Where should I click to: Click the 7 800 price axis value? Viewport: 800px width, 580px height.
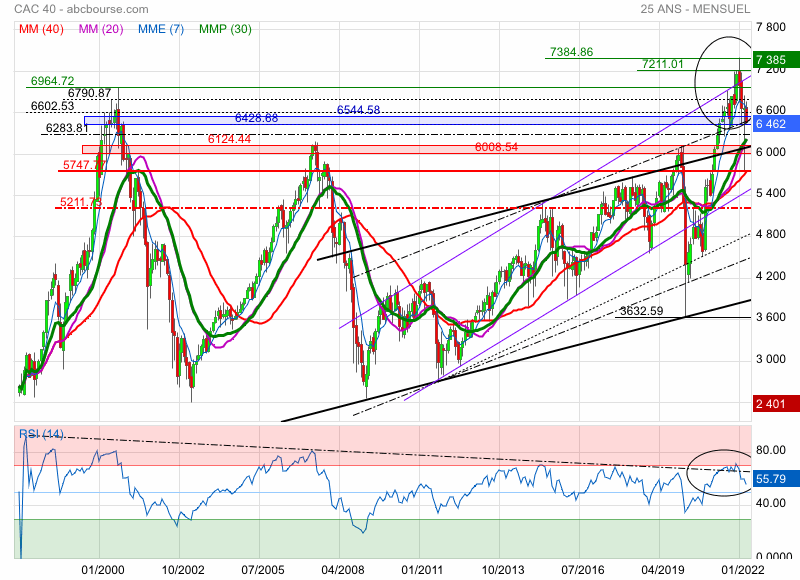(770, 27)
